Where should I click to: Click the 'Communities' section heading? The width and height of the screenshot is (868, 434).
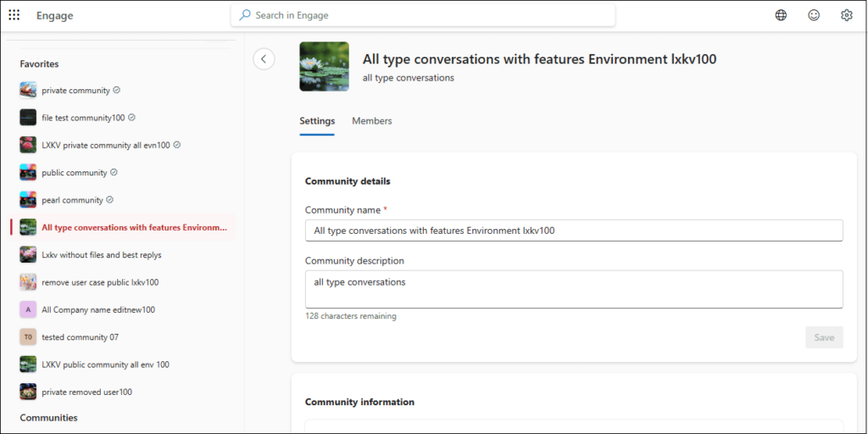(48, 417)
